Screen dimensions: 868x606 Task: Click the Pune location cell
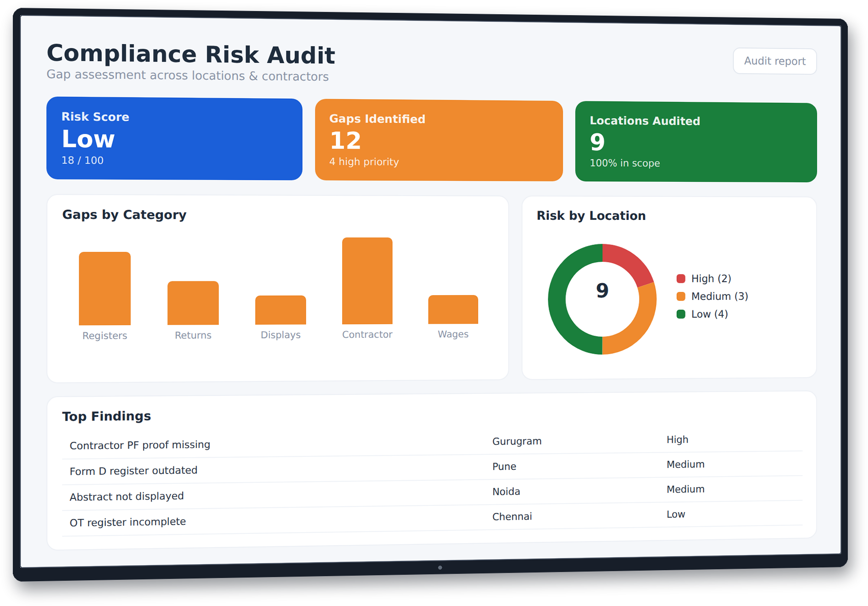(504, 466)
